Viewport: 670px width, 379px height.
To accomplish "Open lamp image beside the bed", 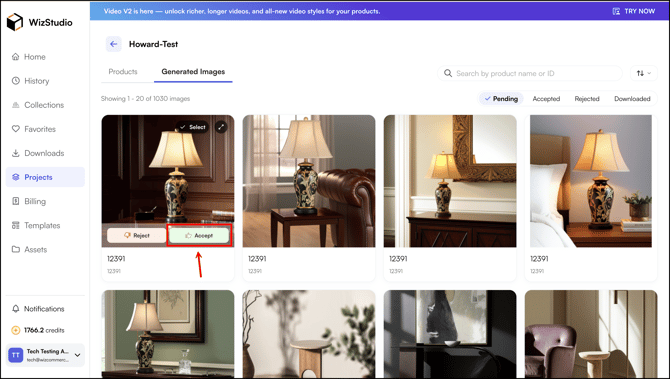I will pyautogui.click(x=591, y=181).
